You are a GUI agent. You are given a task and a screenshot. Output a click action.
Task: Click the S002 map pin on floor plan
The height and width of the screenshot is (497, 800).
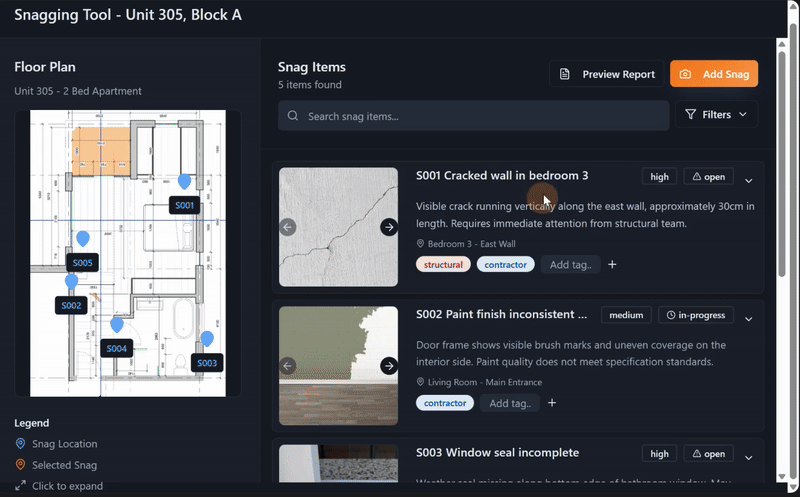point(71,281)
